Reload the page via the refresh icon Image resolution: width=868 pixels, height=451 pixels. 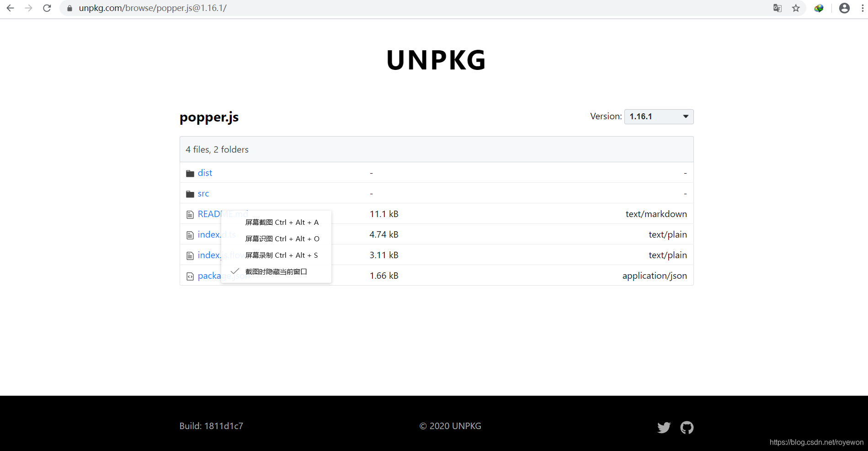pos(47,8)
